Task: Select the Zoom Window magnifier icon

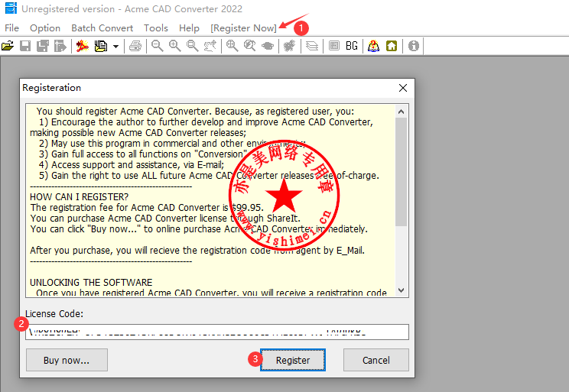Action: [x=192, y=46]
